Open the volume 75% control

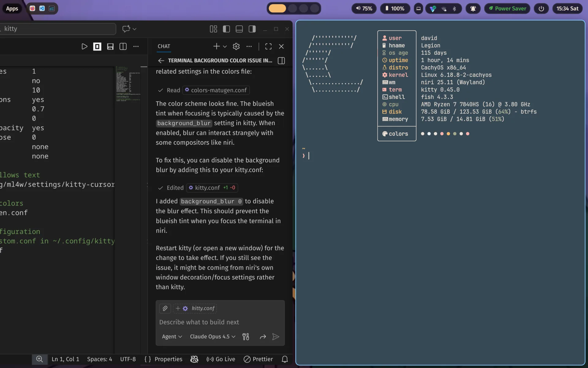pos(364,8)
